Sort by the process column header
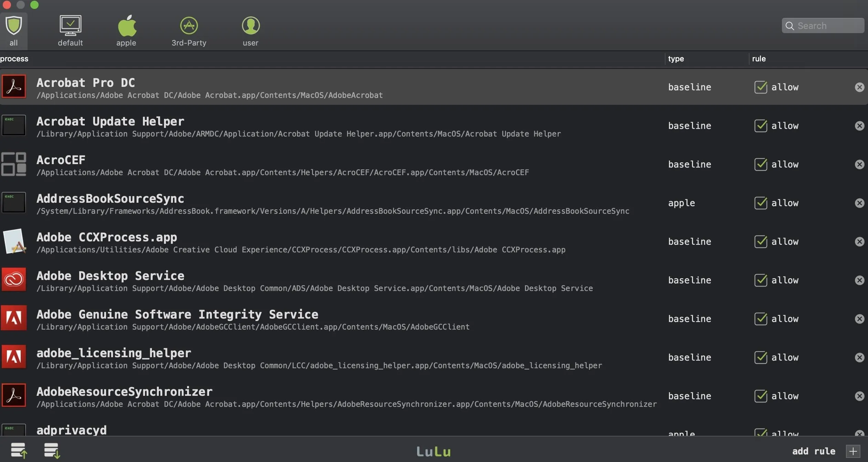868x462 pixels. point(14,59)
